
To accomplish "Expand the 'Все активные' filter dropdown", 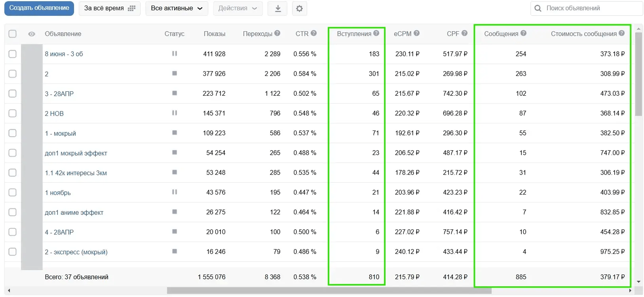I will (177, 8).
